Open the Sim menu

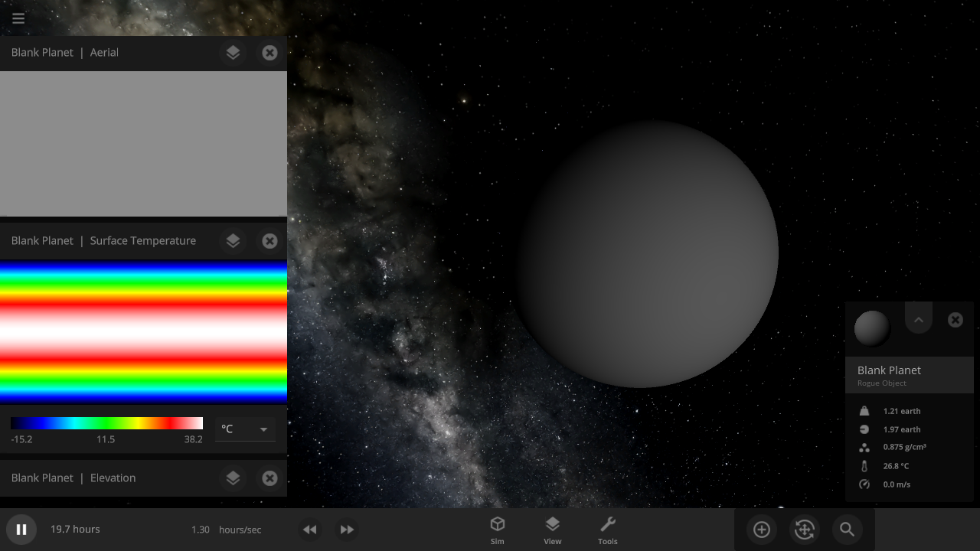pos(498,530)
